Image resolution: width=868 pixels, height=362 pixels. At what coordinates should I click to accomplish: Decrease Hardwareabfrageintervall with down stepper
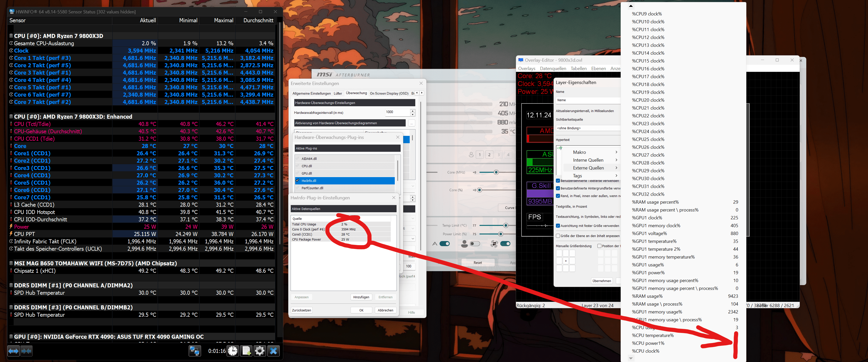point(413,114)
